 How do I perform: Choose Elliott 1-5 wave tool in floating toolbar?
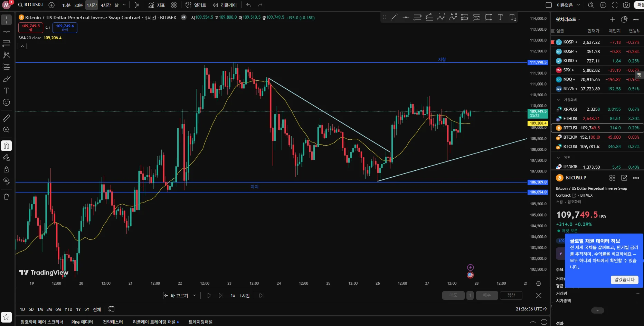pos(441,17)
